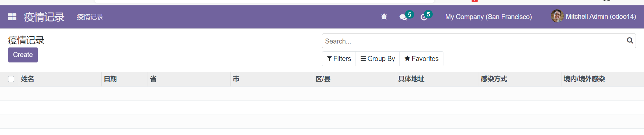
Task: Toggle the select-all records checkbox
Action: (x=11, y=79)
